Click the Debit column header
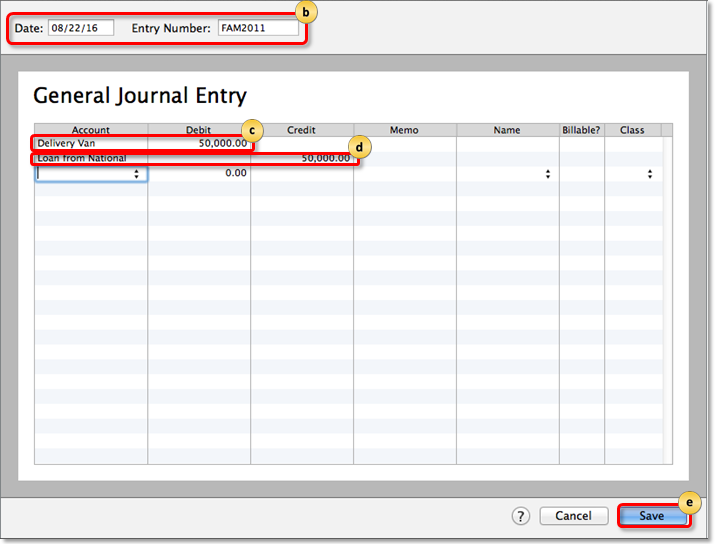716x544 pixels. point(199,130)
